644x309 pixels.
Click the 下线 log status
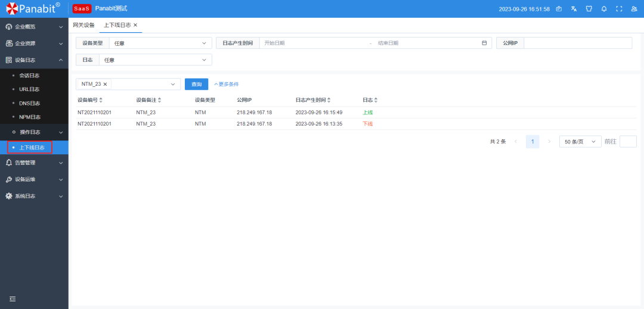click(x=367, y=124)
